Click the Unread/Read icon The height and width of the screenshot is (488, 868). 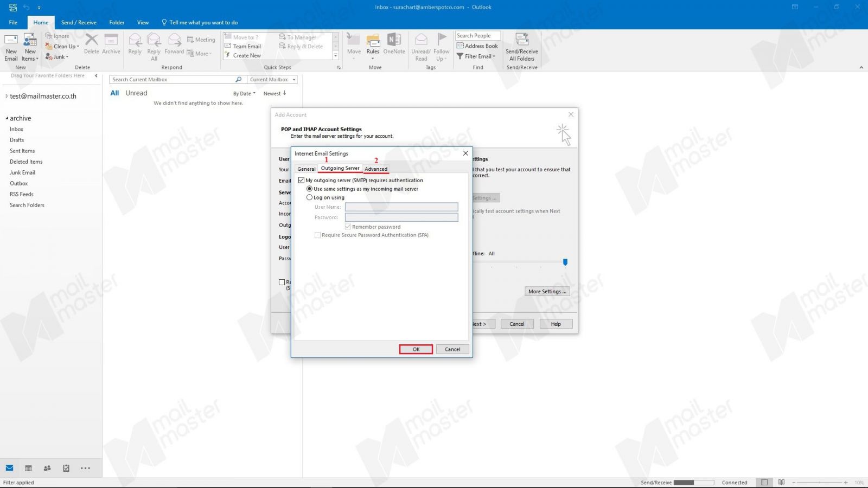[x=421, y=40]
